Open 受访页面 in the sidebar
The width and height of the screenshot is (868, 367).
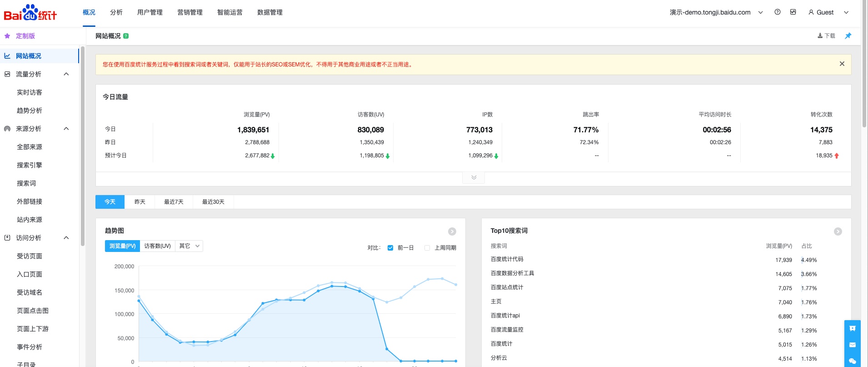pyautogui.click(x=30, y=256)
